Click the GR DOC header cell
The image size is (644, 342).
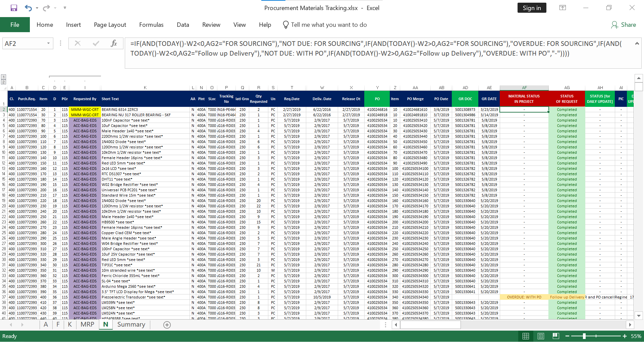(x=465, y=99)
